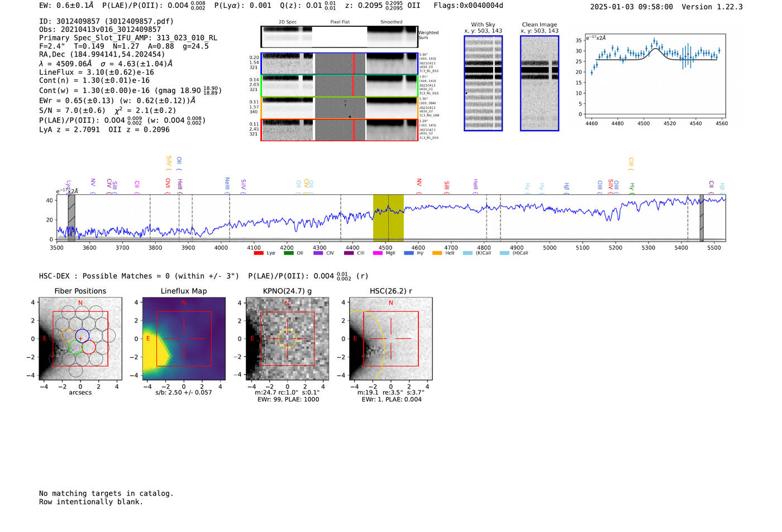Open the 'Fiber Positions' image panel

pyautogui.click(x=80, y=339)
